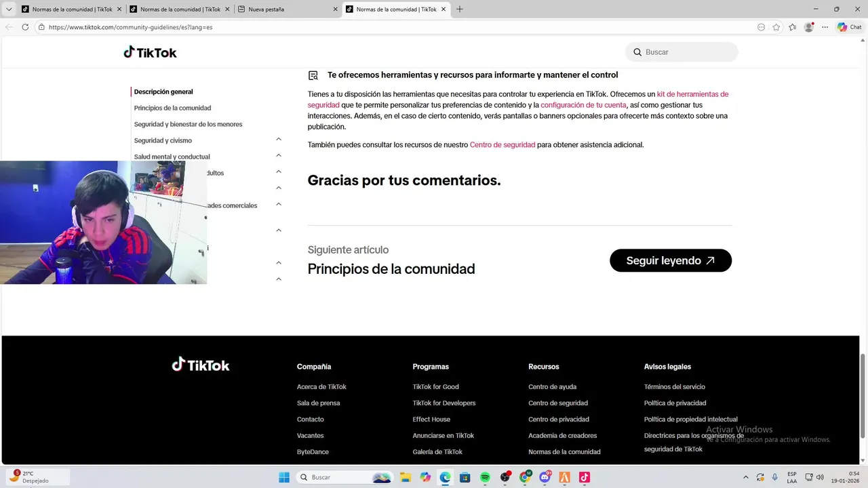Click the browser profile avatar icon

point(808,27)
